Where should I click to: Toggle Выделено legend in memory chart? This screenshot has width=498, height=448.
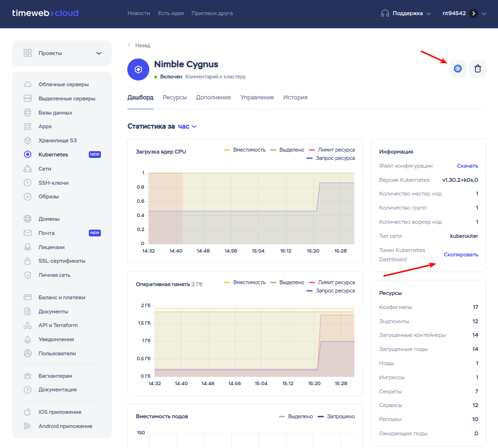click(x=287, y=282)
